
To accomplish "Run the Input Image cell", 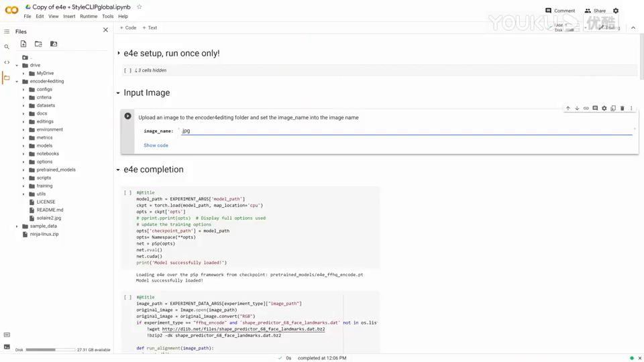I will coord(127,116).
